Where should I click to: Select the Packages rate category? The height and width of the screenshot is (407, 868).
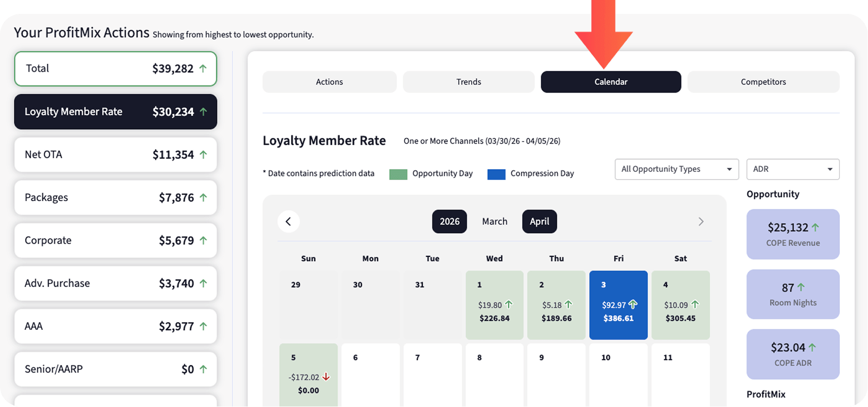coord(116,198)
